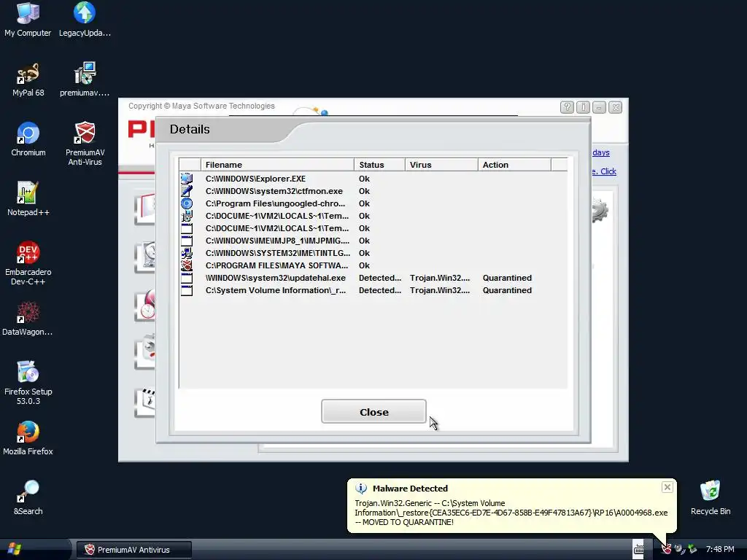Viewport: 747px width, 560px height.
Task: Launch Notepad++ desktop shortcut
Action: (x=28, y=199)
